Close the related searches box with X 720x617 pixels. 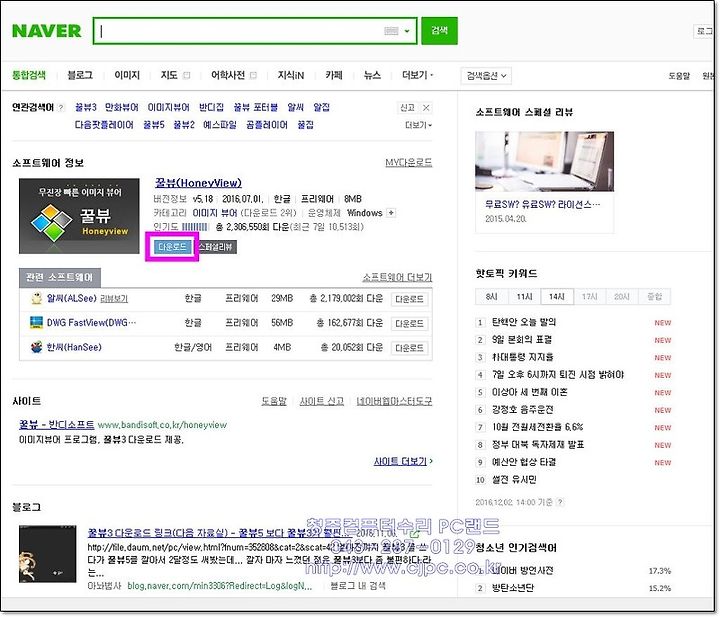tap(426, 107)
